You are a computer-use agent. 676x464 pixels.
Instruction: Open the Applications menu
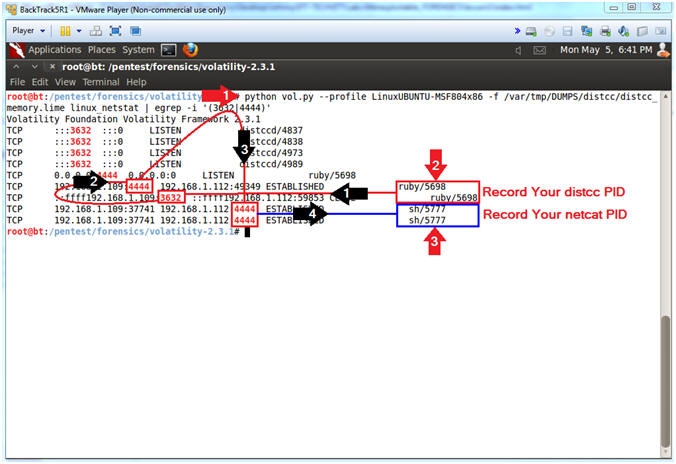click(x=55, y=50)
